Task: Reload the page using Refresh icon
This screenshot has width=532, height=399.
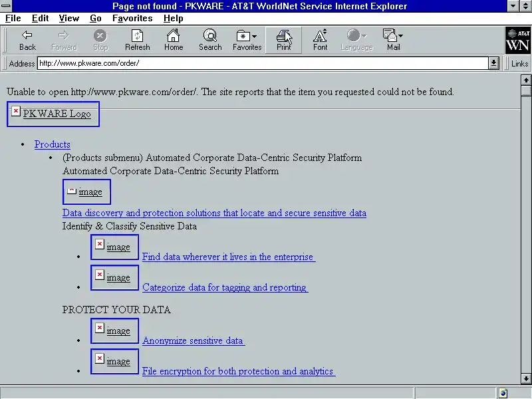Action: (137, 40)
